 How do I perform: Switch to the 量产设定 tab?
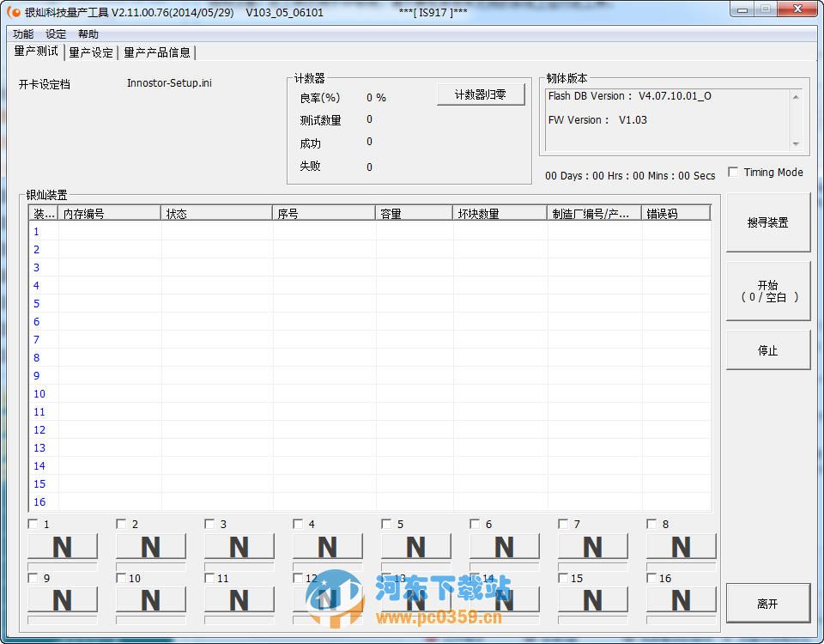[x=90, y=52]
